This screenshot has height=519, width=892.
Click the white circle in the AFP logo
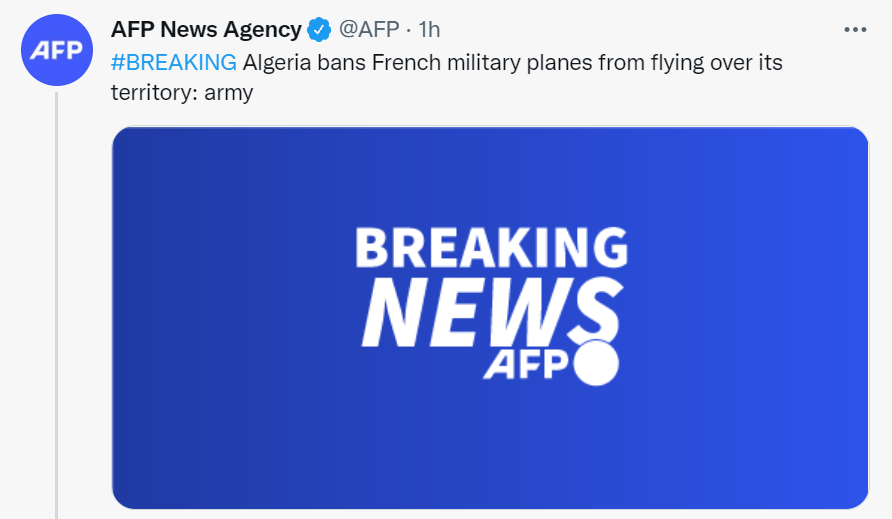[596, 363]
